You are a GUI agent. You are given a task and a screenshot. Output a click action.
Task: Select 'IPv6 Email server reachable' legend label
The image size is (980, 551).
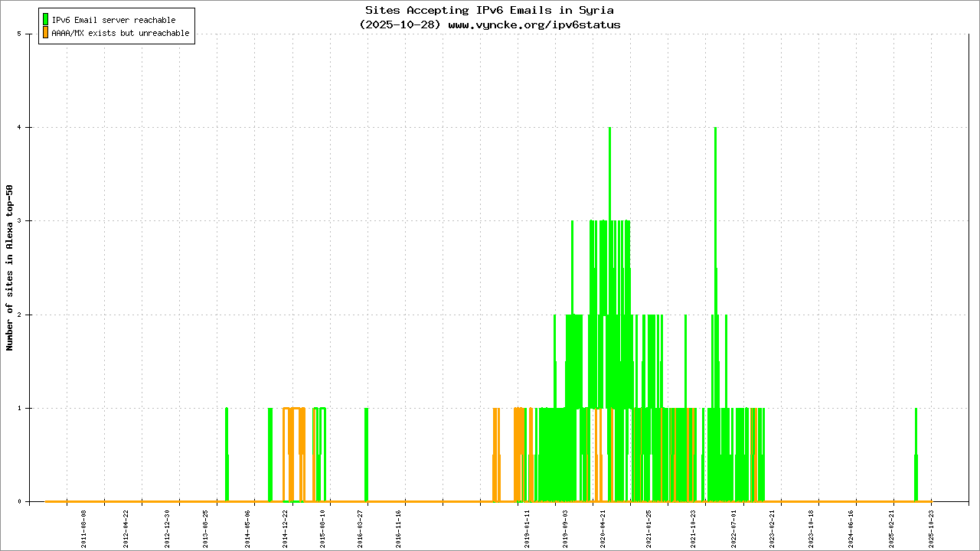click(x=113, y=20)
